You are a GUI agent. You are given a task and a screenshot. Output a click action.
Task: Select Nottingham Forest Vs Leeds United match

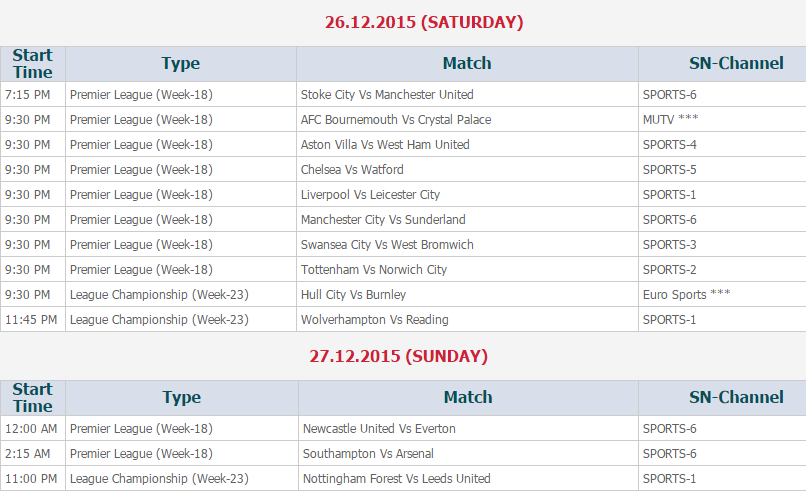[x=396, y=479]
